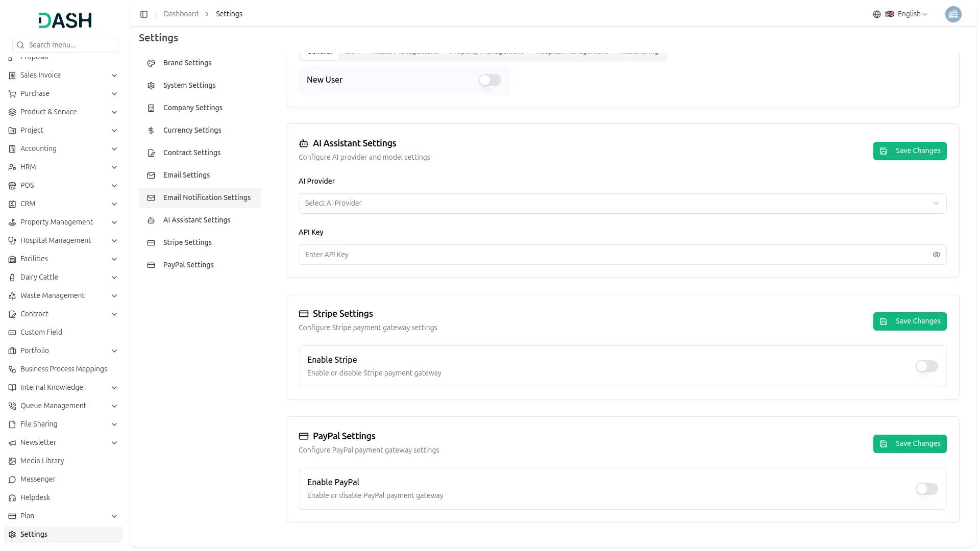980x551 pixels.
Task: Enable the Stripe payment gateway toggle
Action: click(x=926, y=366)
